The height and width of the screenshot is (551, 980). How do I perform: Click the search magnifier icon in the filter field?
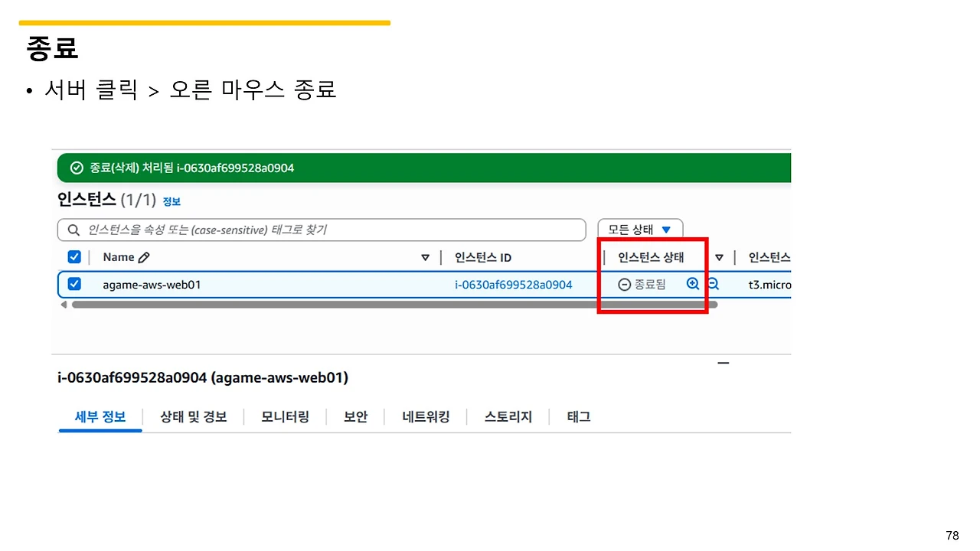coord(73,229)
